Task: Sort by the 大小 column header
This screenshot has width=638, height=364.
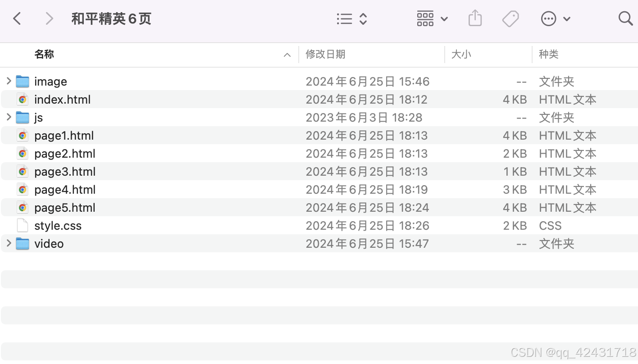Action: point(461,55)
